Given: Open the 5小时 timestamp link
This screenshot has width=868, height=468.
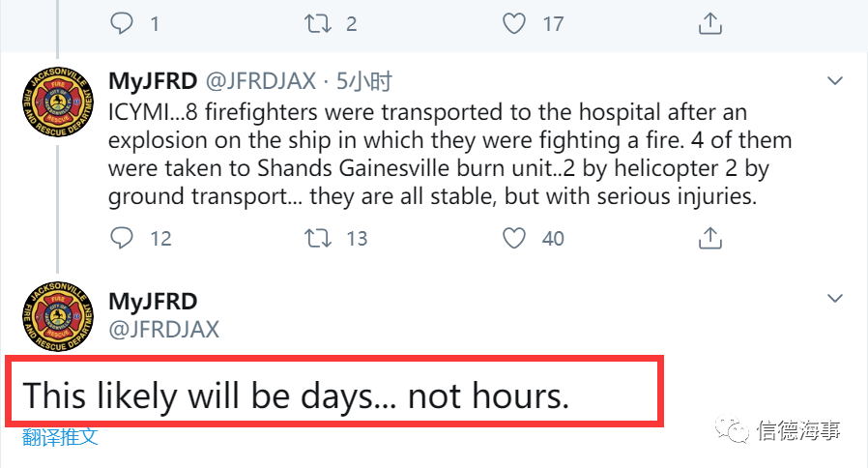Looking at the screenshot, I should [363, 81].
